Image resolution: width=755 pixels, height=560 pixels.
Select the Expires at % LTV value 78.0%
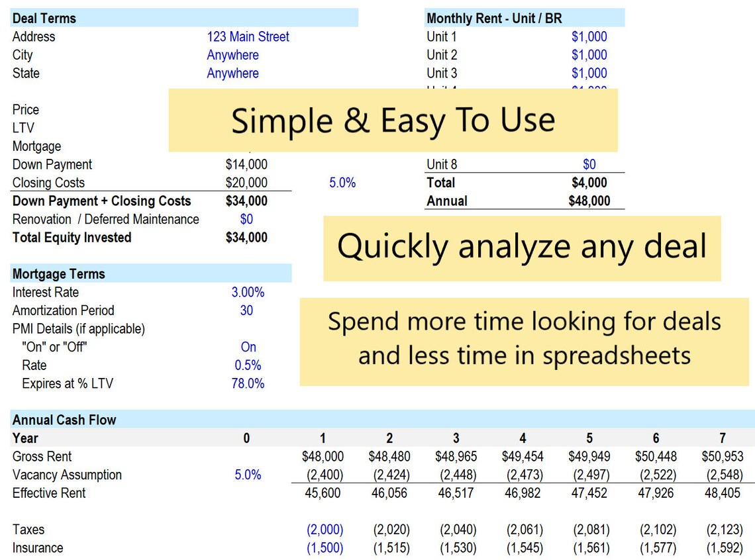(248, 383)
